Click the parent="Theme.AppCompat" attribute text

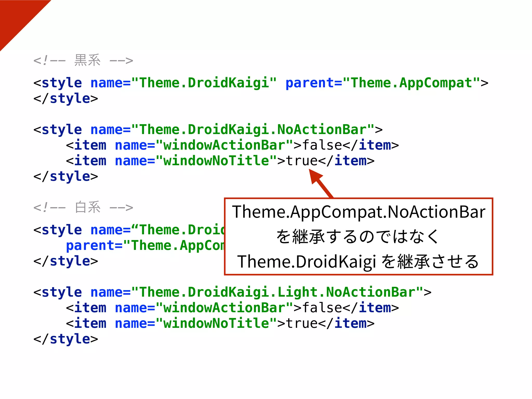tap(383, 83)
